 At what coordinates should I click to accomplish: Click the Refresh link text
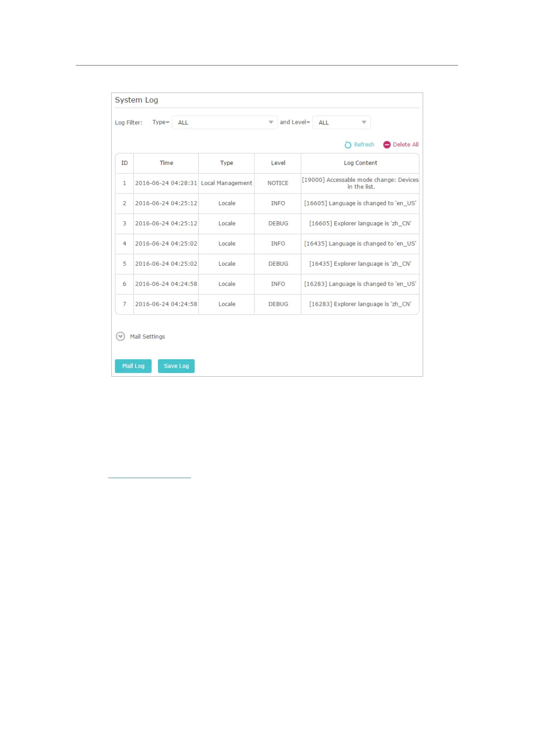click(364, 145)
